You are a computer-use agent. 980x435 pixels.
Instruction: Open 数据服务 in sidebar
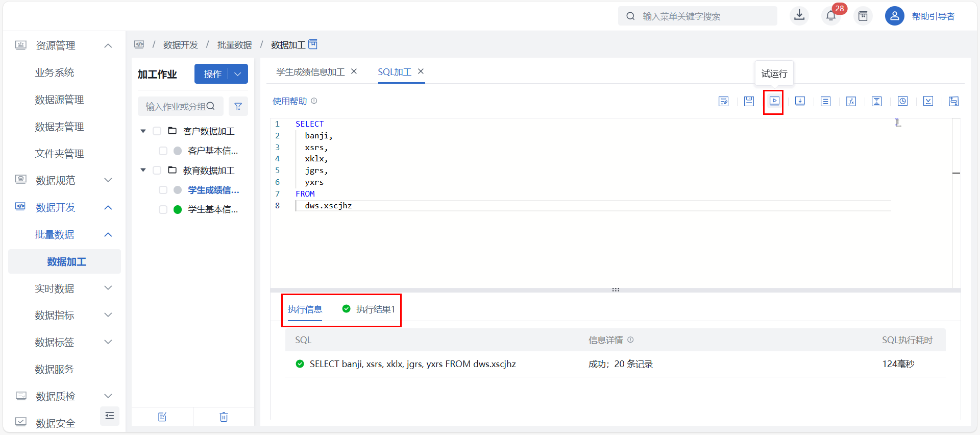(x=54, y=369)
